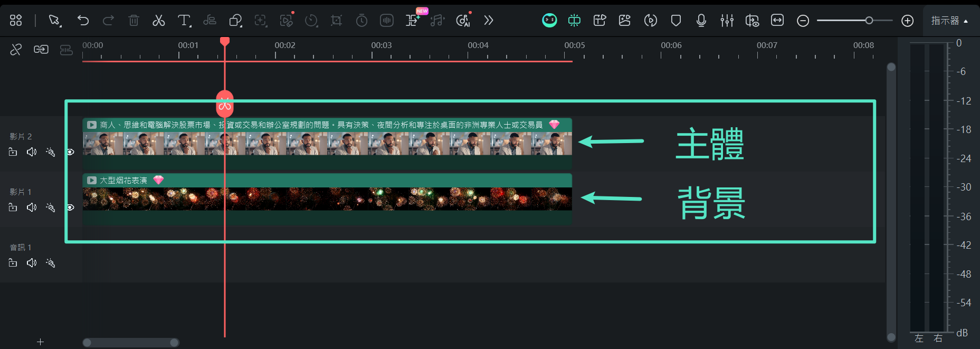Image resolution: width=980 pixels, height=349 pixels.
Task: Click the timeline zoom slider handle
Action: tap(869, 21)
